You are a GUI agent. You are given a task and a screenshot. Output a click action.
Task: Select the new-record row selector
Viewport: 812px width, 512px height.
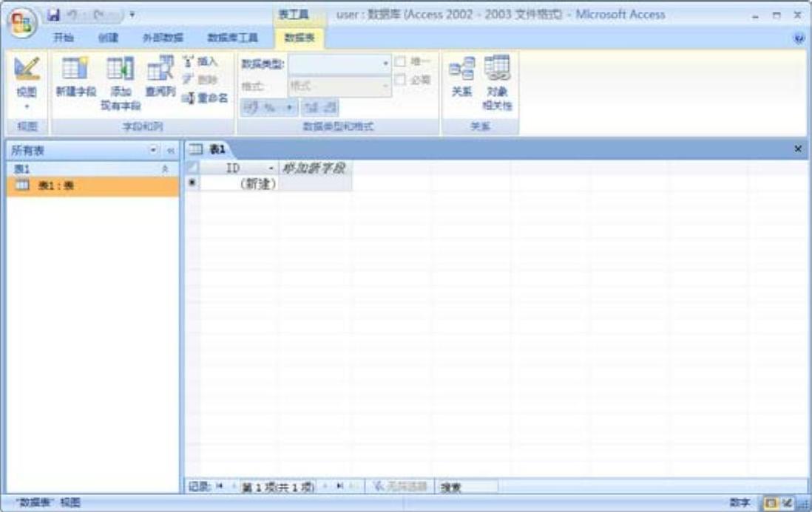pos(192,182)
